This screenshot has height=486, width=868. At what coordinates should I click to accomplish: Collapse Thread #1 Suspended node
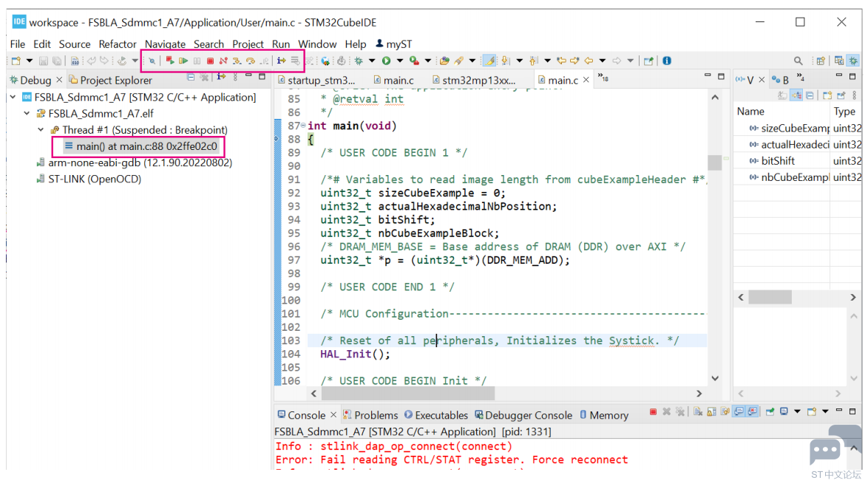point(41,130)
